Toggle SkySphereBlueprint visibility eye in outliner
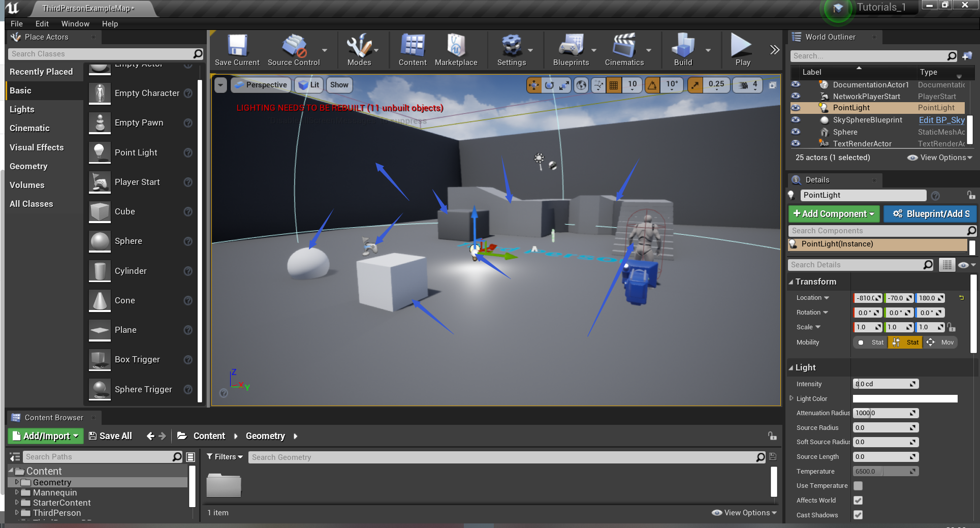This screenshot has height=528, width=980. pyautogui.click(x=796, y=120)
